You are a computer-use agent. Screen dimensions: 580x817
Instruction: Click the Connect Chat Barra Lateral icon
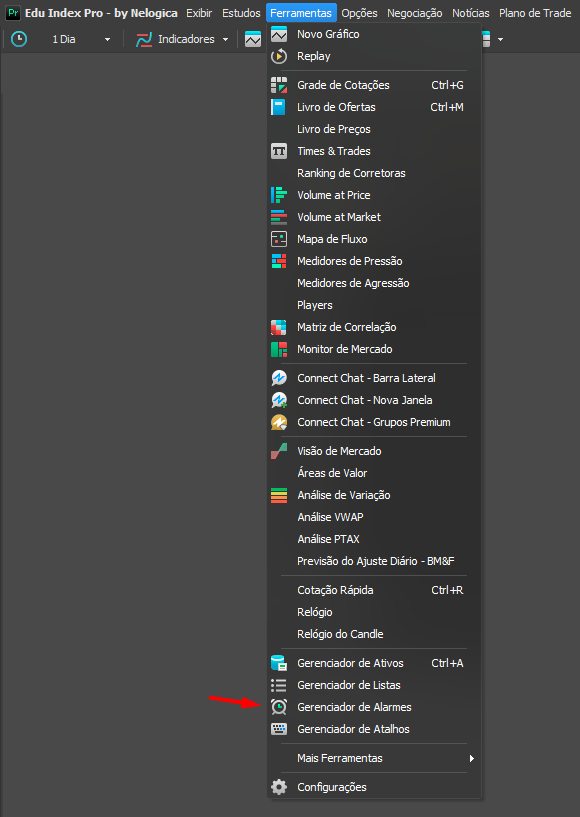click(x=279, y=378)
